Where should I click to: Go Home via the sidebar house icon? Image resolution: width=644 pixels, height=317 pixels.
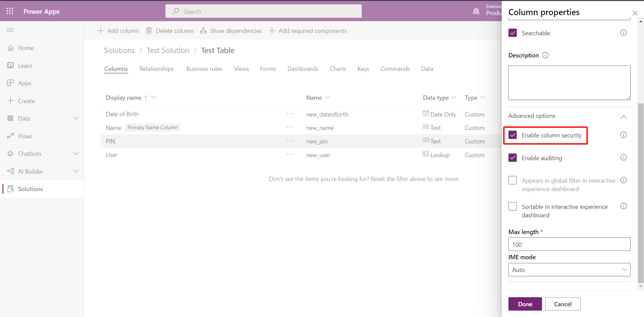(26, 48)
